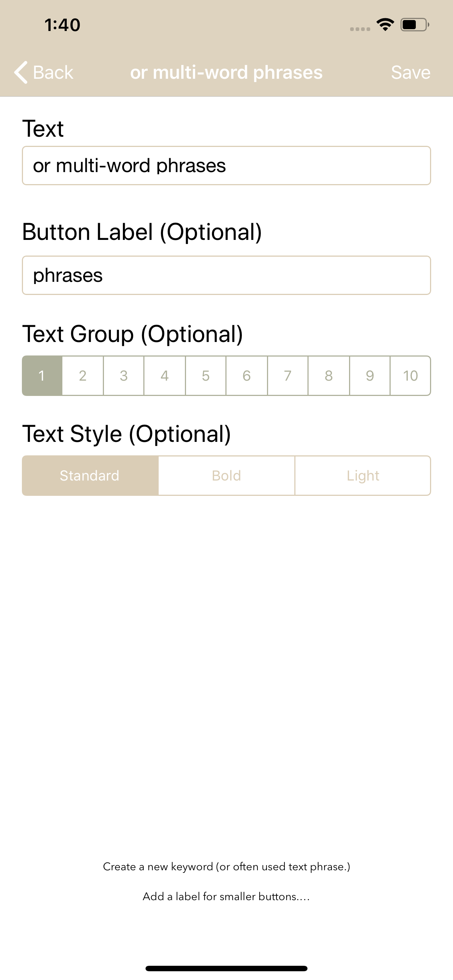Viewport: 453px width, 980px height.
Task: Tap the battery status icon
Action: pos(415,25)
